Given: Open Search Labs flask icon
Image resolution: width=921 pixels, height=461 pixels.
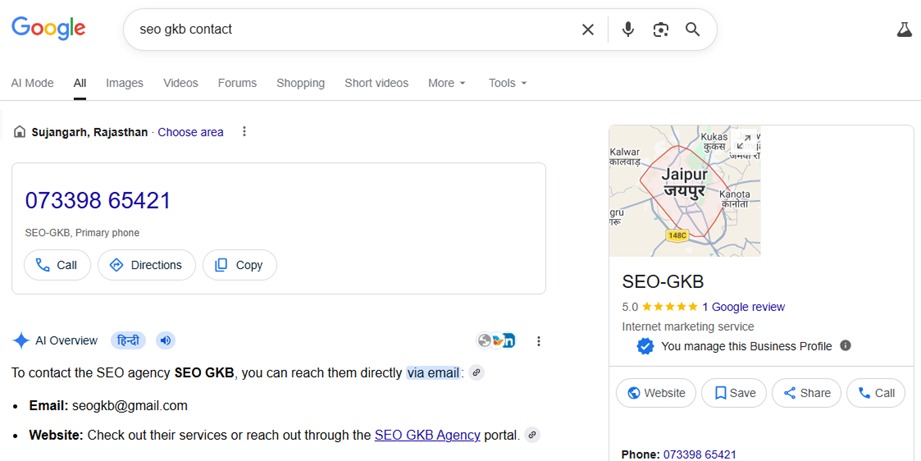Looking at the screenshot, I should point(905,29).
